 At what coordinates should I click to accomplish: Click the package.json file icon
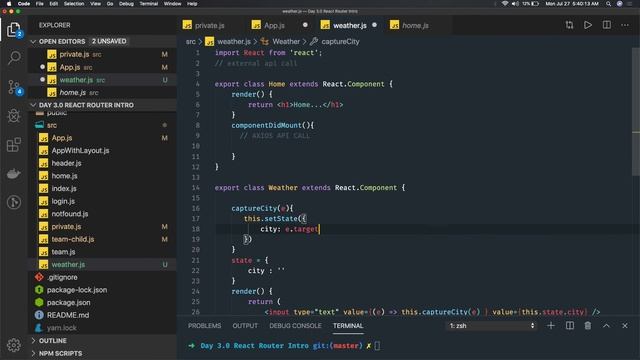pos(39,302)
